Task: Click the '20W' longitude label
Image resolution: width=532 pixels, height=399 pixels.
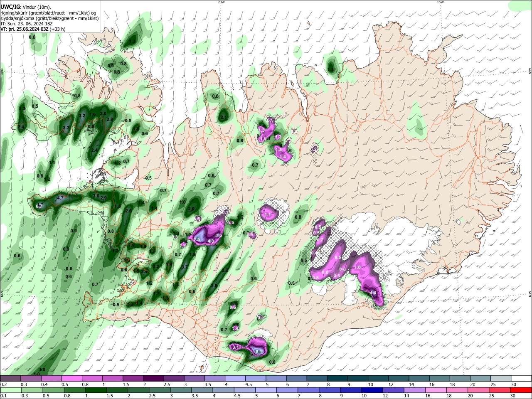Action: (221, 2)
